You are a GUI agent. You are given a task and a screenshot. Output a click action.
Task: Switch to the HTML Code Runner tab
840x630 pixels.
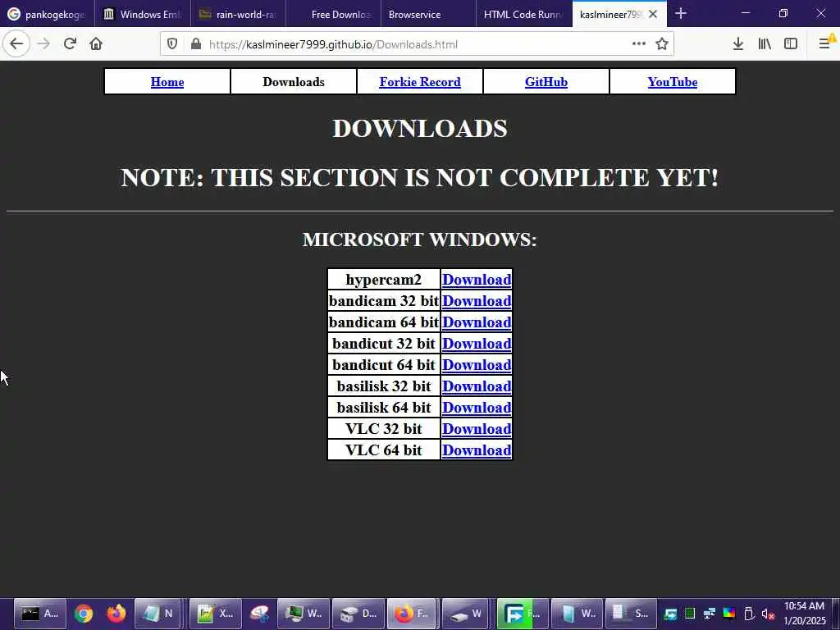[x=524, y=15]
